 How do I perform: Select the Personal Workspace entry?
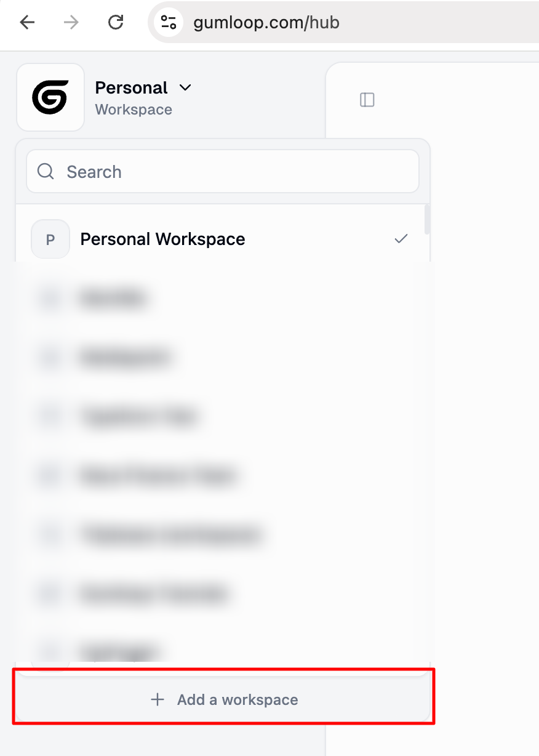point(162,239)
